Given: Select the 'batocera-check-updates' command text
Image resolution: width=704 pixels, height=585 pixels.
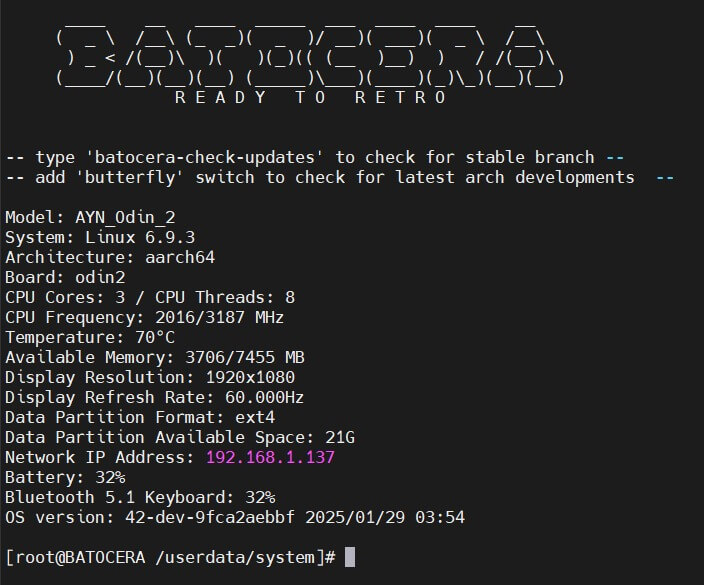Looking at the screenshot, I should coord(204,158).
